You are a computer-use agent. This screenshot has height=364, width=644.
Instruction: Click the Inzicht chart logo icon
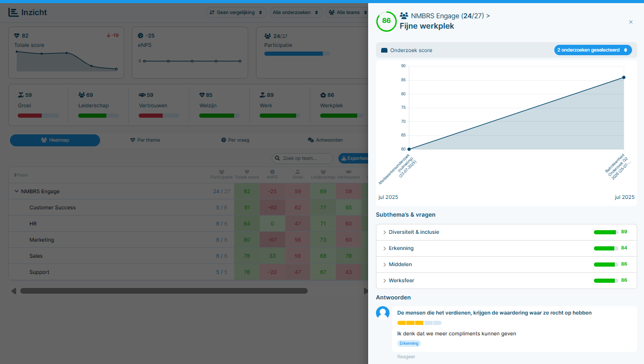coord(13,12)
